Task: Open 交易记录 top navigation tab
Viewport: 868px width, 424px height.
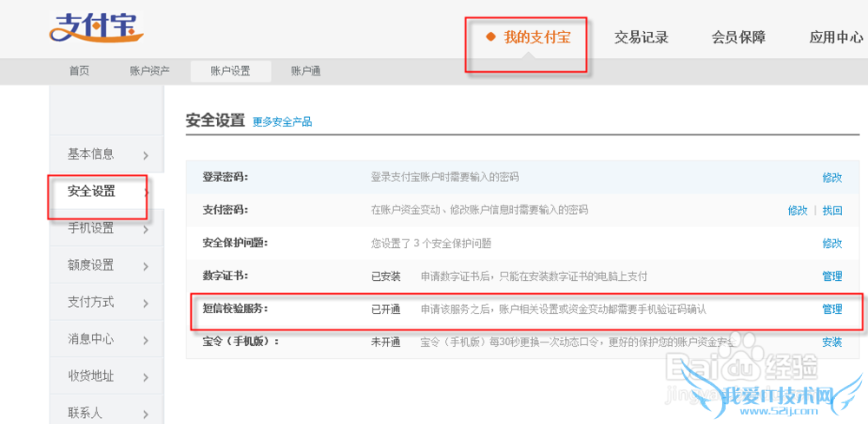Action: tap(641, 37)
